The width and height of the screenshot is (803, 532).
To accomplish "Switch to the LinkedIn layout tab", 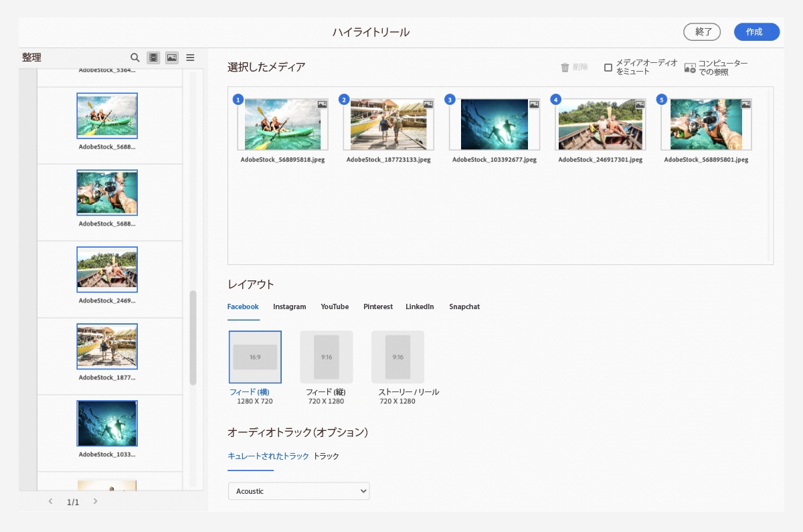I will [x=420, y=306].
